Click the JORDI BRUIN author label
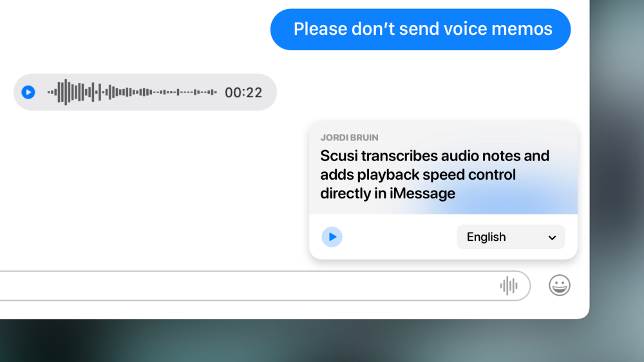 pyautogui.click(x=350, y=138)
